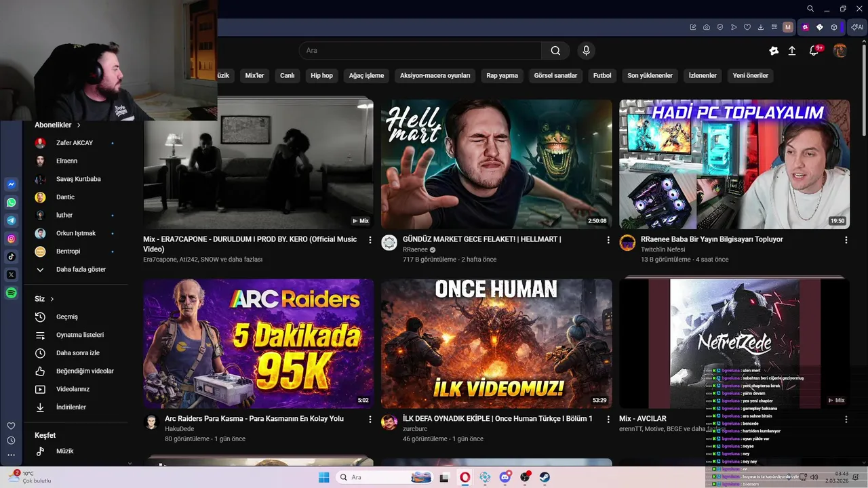868x488 pixels.
Task: Click the YouTube search magnifier button
Action: [x=555, y=51]
